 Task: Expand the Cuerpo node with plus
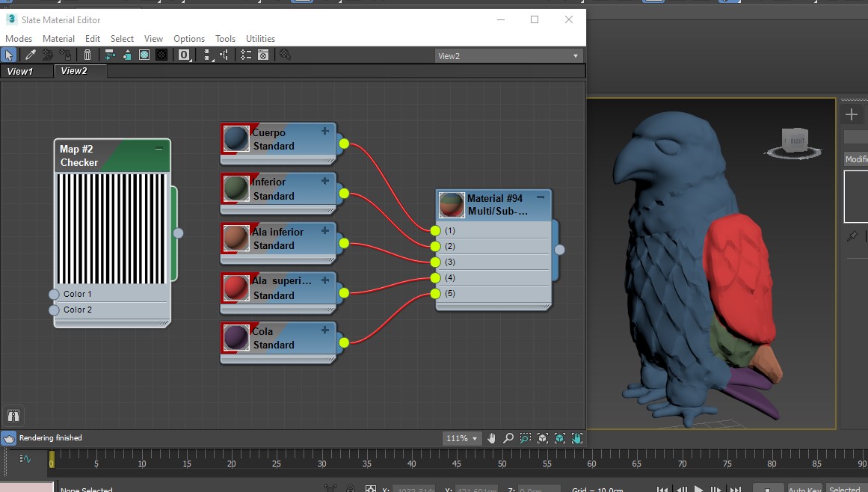coord(324,132)
